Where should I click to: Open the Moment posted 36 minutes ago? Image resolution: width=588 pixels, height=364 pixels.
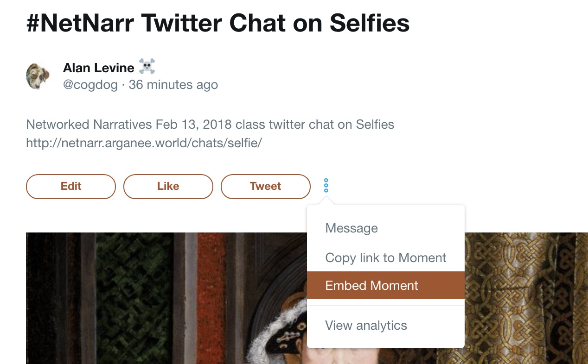[x=173, y=84]
